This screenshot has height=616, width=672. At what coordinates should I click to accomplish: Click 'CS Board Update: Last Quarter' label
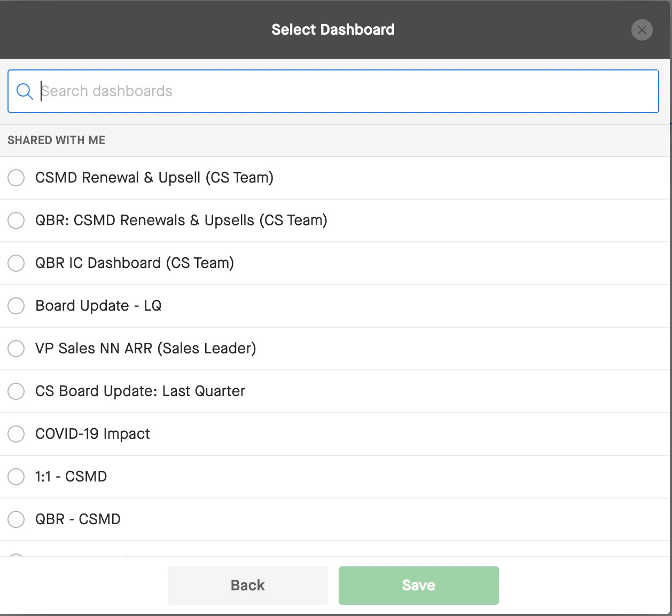[x=140, y=391]
